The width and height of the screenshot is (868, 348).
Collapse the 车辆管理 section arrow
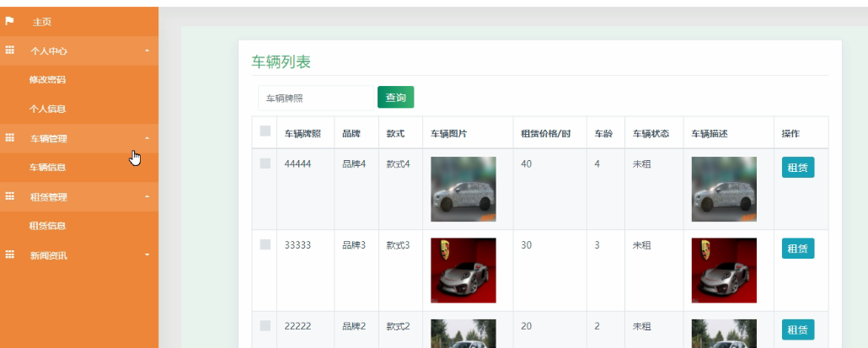[x=147, y=138]
